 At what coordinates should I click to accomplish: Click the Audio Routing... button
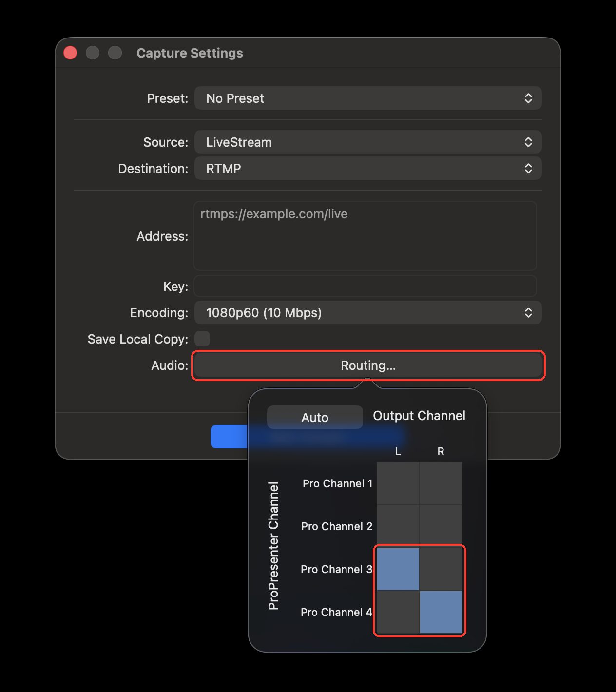(x=368, y=365)
